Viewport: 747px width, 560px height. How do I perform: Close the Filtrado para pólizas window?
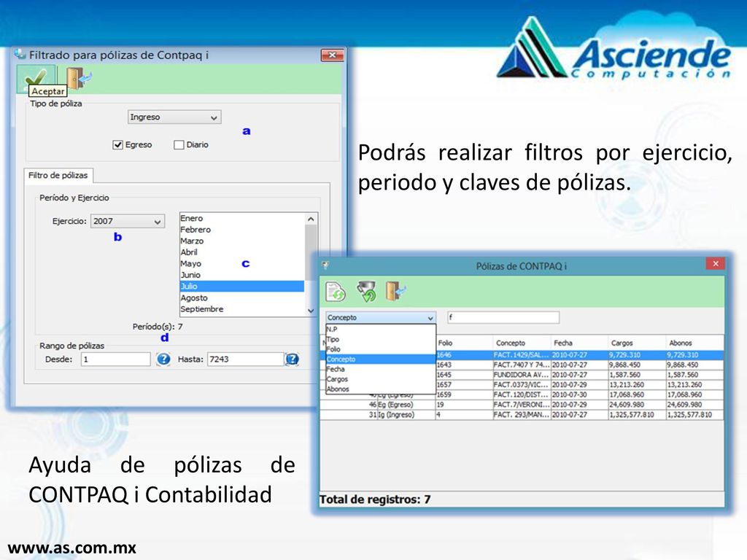333,55
